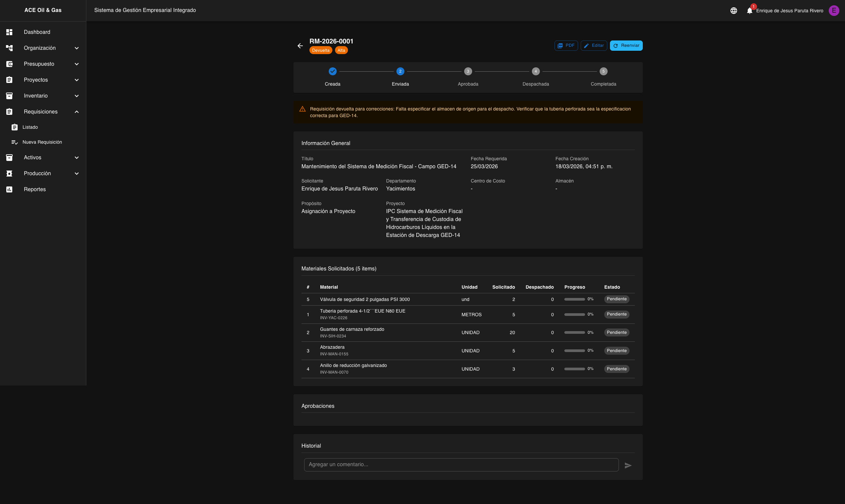Click the Reenviar button

[x=626, y=45]
